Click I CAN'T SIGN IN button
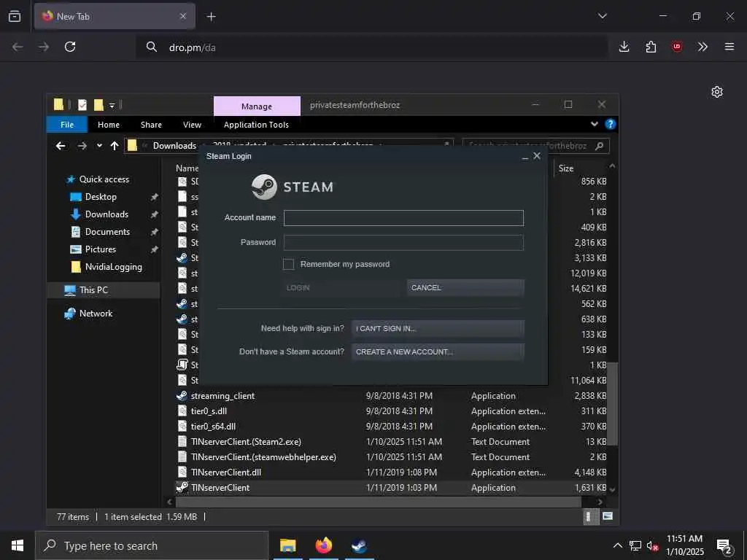Image resolution: width=747 pixels, height=560 pixels. tap(438, 329)
